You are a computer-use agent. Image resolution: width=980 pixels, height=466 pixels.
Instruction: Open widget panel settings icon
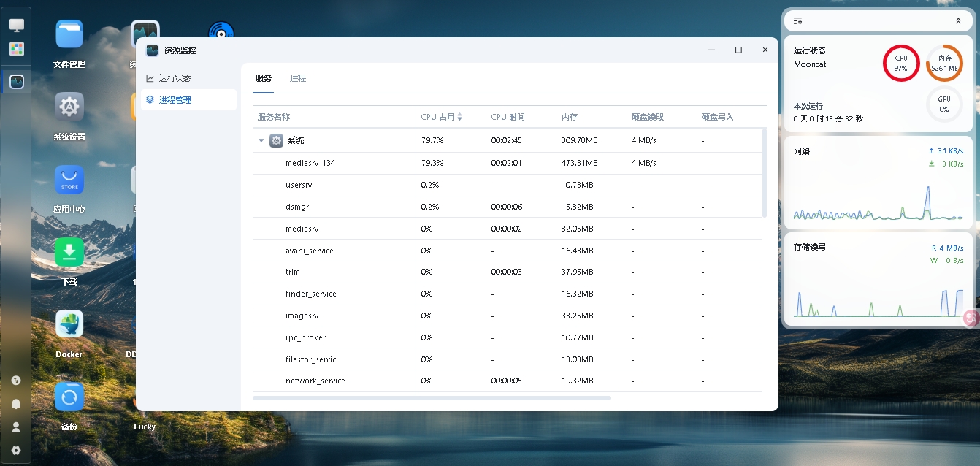point(798,21)
